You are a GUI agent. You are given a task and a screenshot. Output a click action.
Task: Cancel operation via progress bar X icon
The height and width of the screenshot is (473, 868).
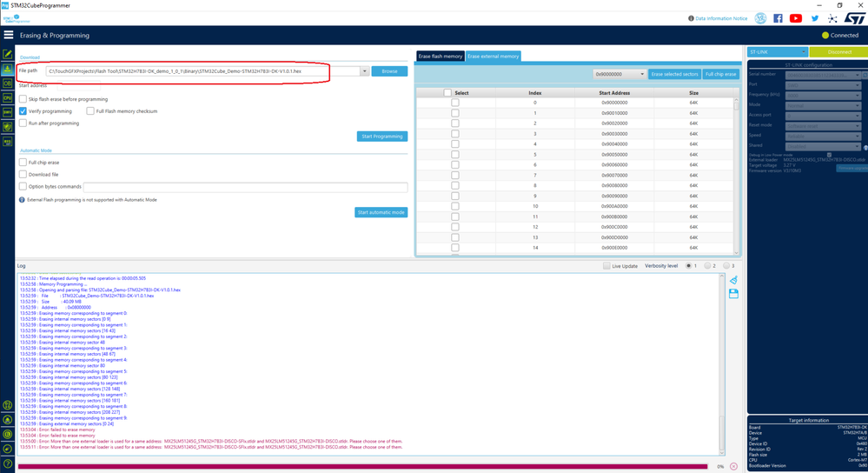point(733,466)
